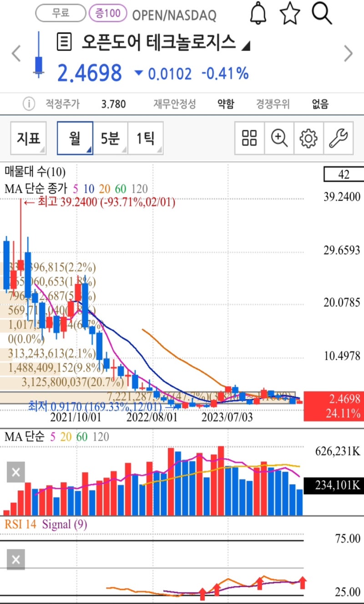Tap the 2022/08/01 date label
Image resolution: width=364 pixels, height=604 pixels.
152,417
